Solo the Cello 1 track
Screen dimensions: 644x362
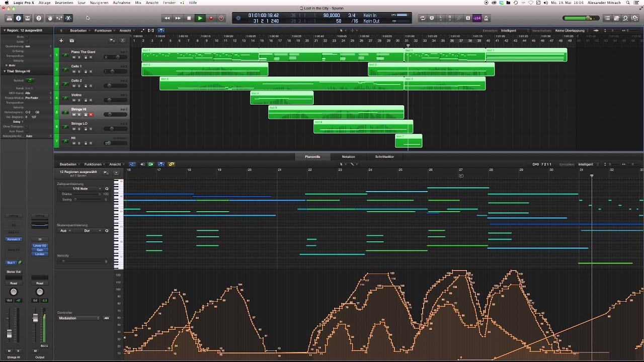click(79, 71)
